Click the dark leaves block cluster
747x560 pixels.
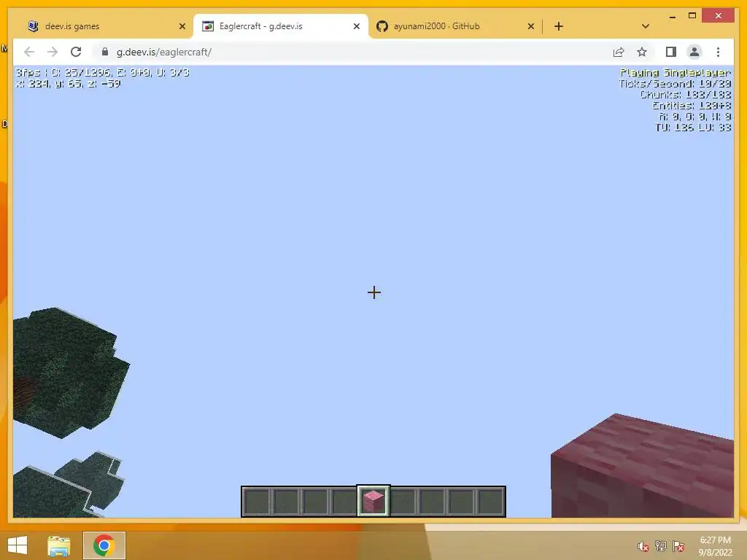[66, 373]
